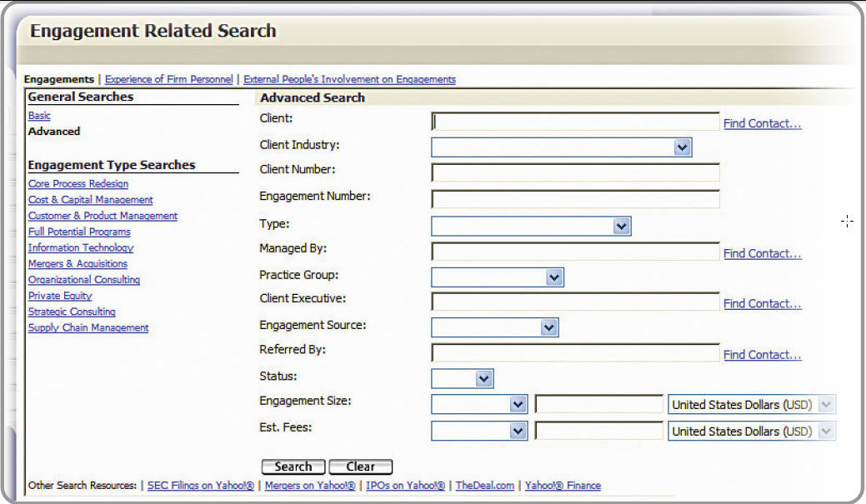Viewport: 866px width, 504px height.
Task: Click Find Contact next to Client Executive
Action: tap(762, 304)
